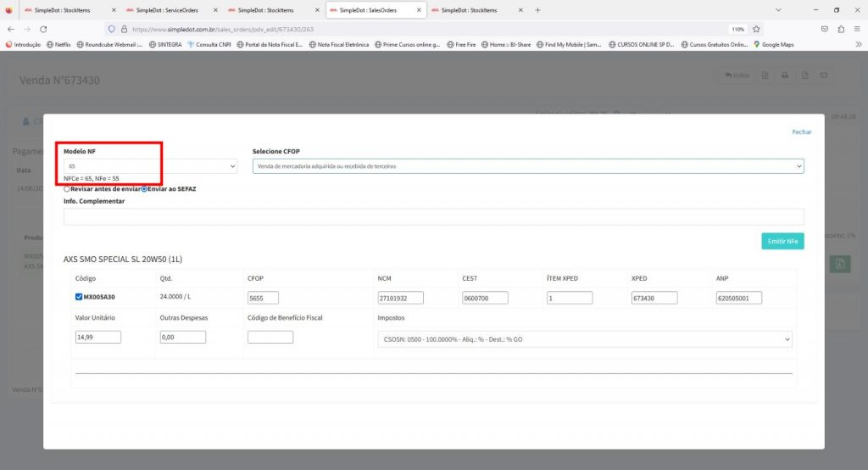Select 'Revisar antes de enviar' radio option
Image resolution: width=868 pixels, height=470 pixels.
tap(67, 188)
